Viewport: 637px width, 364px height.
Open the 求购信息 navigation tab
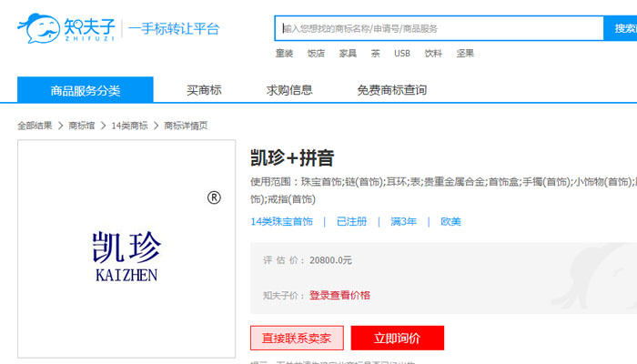coord(289,90)
